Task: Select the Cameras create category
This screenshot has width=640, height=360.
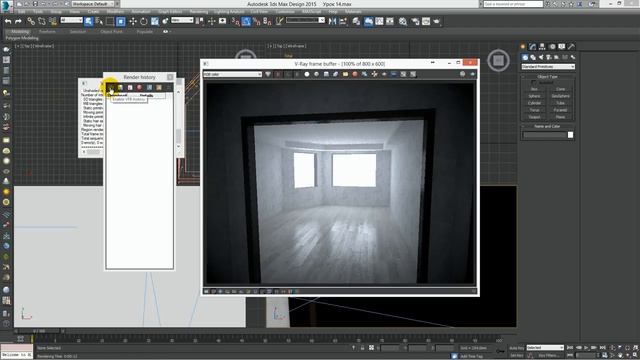Action: 549,57
